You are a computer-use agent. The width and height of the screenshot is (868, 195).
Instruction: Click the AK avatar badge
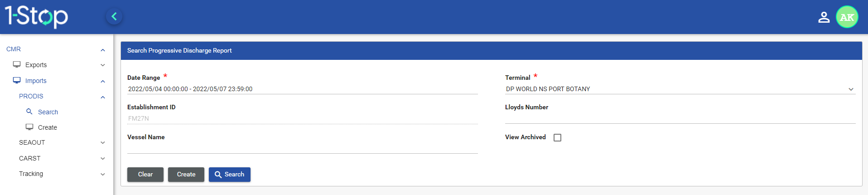(847, 17)
